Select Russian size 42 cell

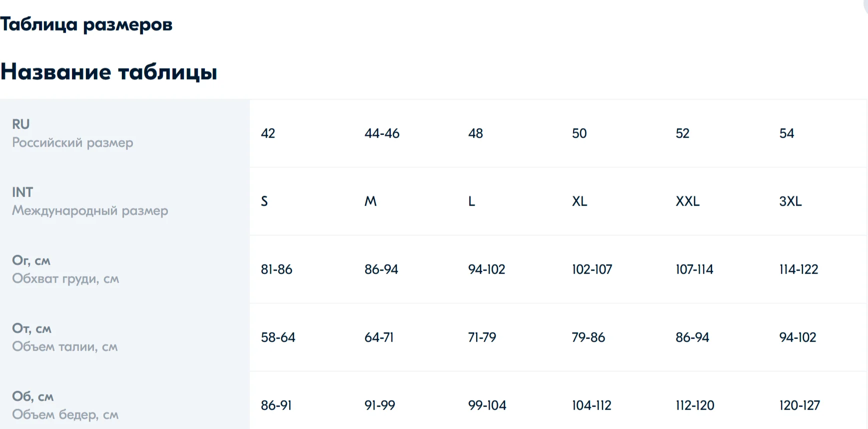point(268,133)
